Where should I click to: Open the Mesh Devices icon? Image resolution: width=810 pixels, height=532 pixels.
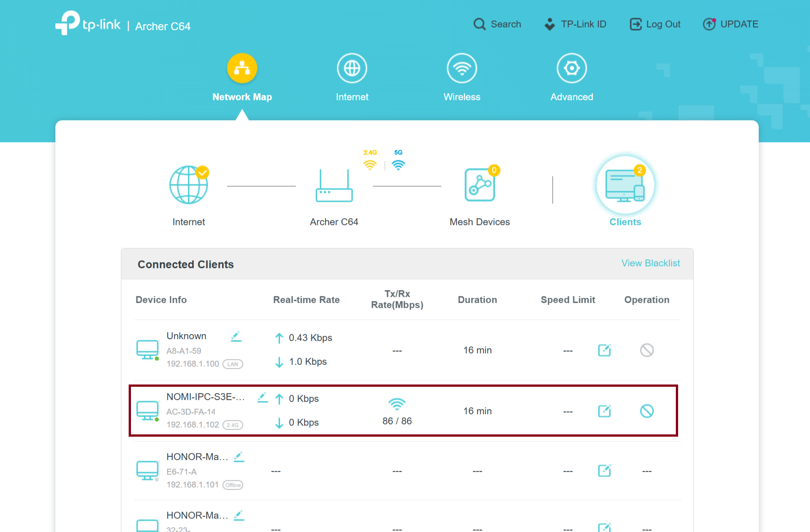pos(480,185)
